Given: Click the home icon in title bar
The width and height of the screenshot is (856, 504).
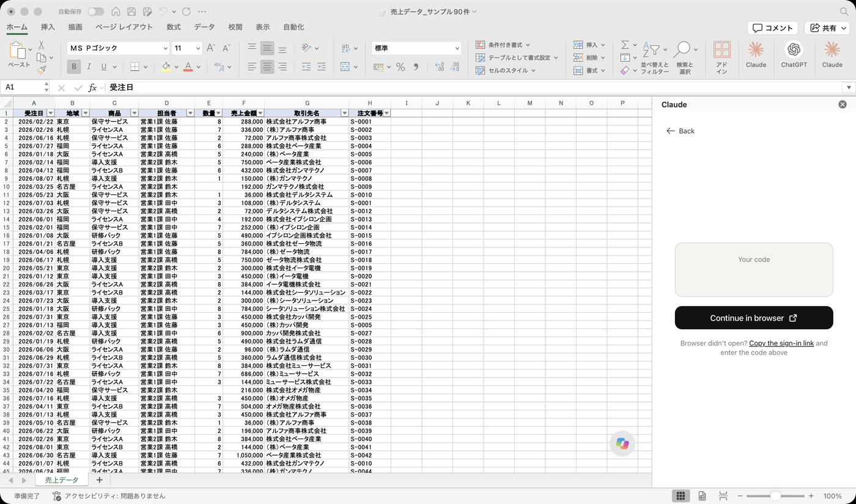Looking at the screenshot, I should point(116,12).
